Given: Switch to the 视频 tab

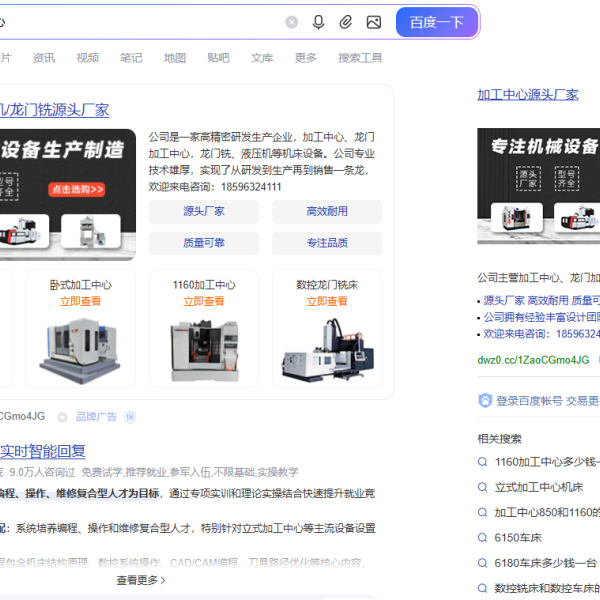Looking at the screenshot, I should (x=88, y=58).
